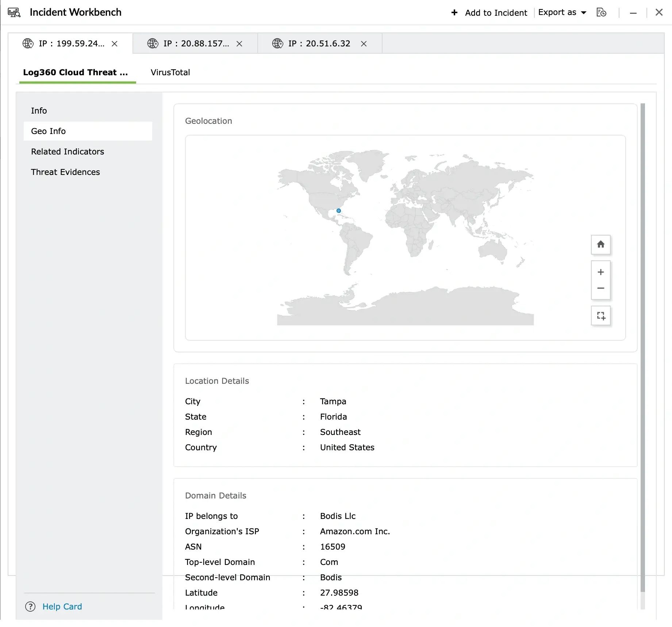Minimize the Incident Workbench panel
This screenshot has width=672, height=627.
point(633,13)
